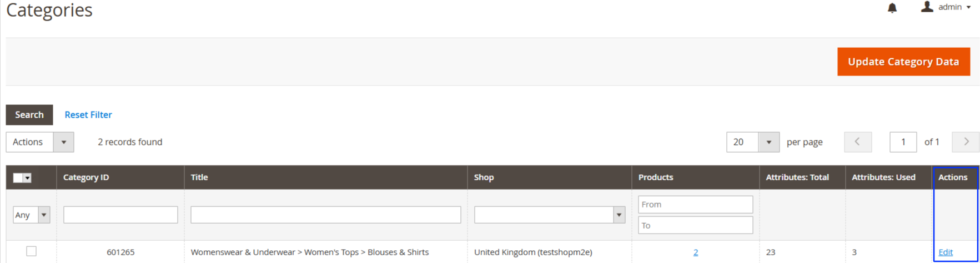Click the Reset Filter link
This screenshot has width=980, height=263.
[x=88, y=115]
